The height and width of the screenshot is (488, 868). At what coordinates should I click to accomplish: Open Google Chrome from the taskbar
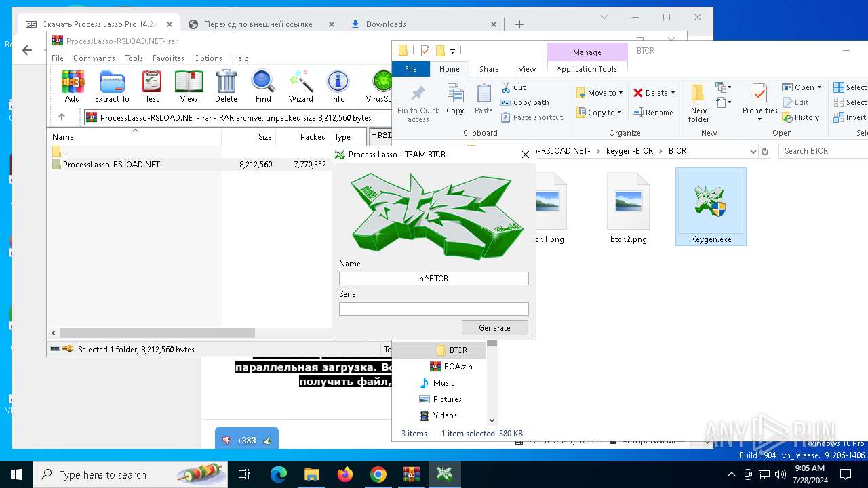378,474
